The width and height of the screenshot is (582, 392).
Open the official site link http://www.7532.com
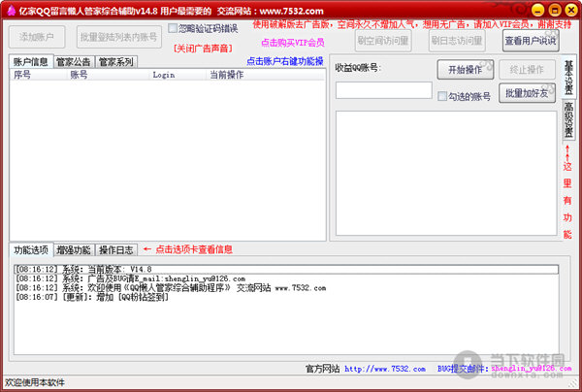[x=385, y=369]
